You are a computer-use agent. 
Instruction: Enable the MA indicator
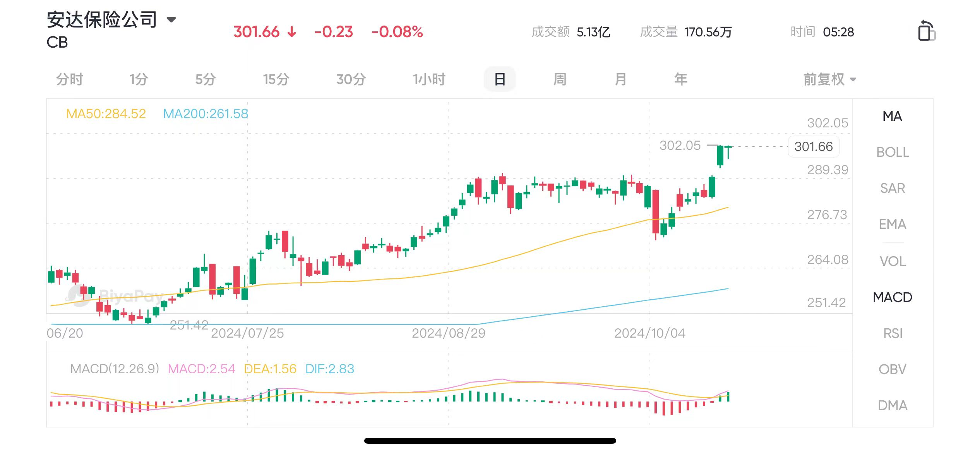click(x=893, y=116)
